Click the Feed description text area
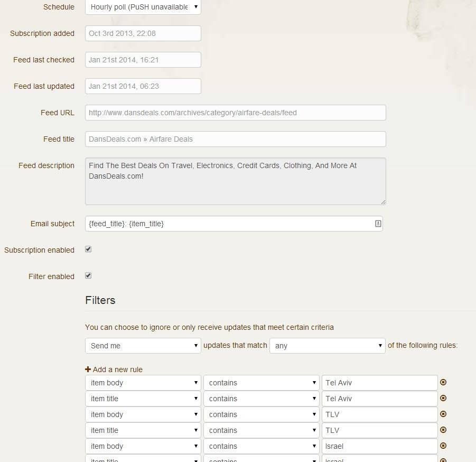This screenshot has height=462, width=476. pos(235,181)
